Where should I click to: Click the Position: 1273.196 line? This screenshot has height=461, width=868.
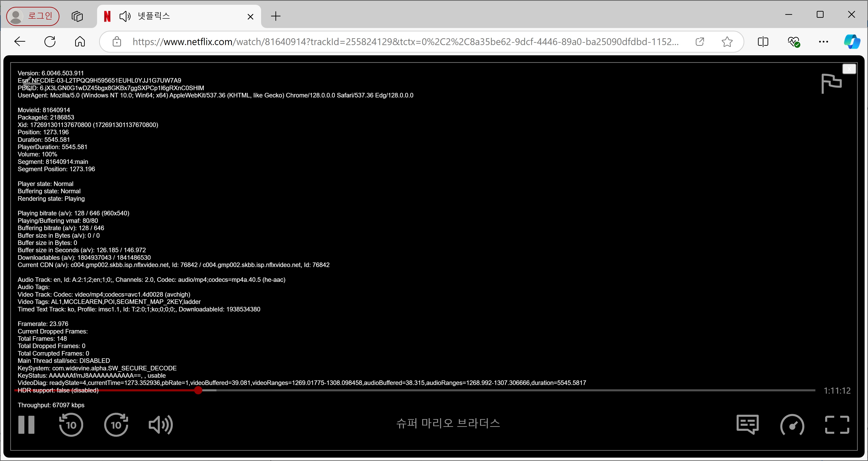pos(43,132)
